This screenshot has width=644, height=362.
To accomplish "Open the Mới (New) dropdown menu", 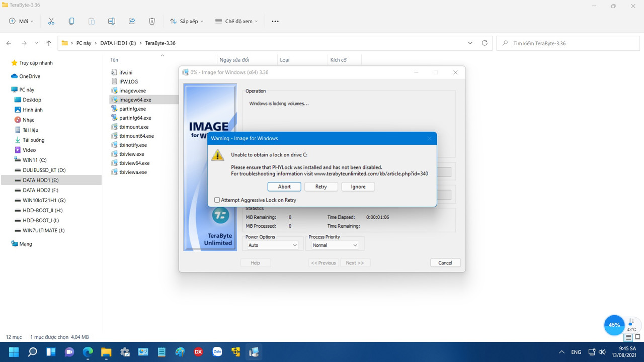I will point(21,21).
